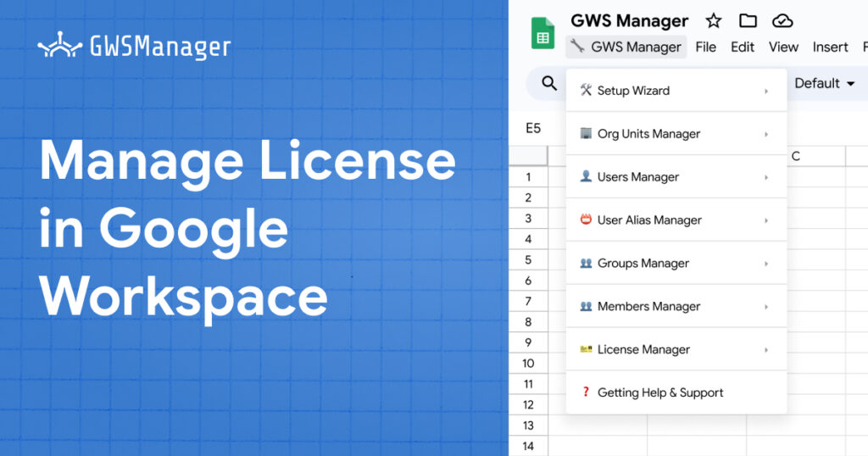868x456 pixels.
Task: Click the GWSManager logo on banner
Action: click(134, 46)
